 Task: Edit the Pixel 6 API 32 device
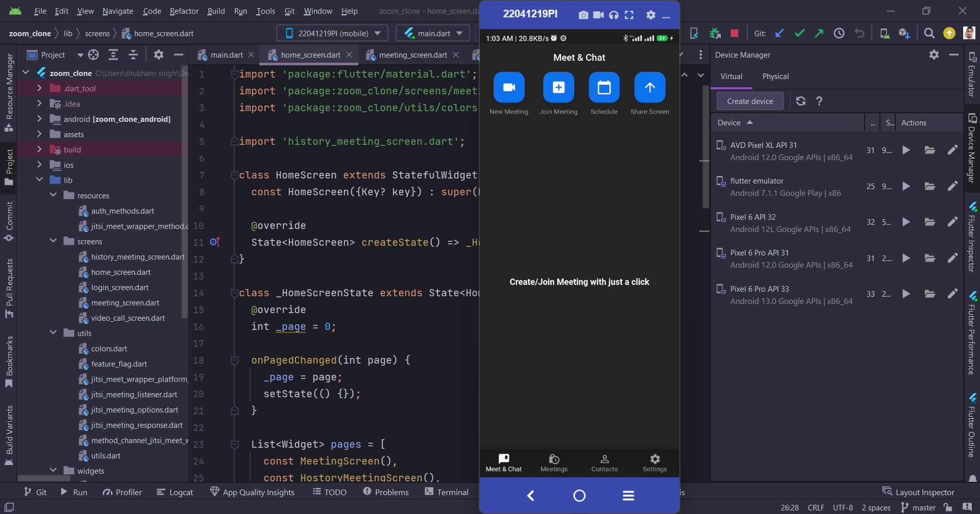tap(952, 222)
